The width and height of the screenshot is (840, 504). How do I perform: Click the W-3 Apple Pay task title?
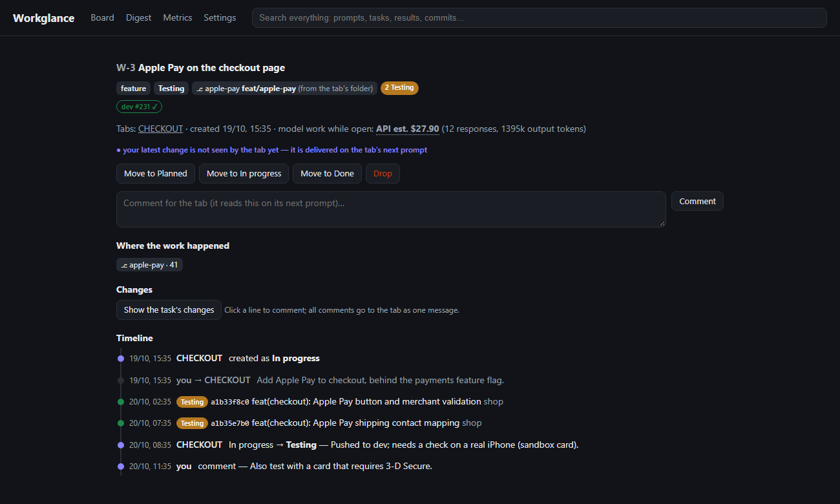(200, 68)
